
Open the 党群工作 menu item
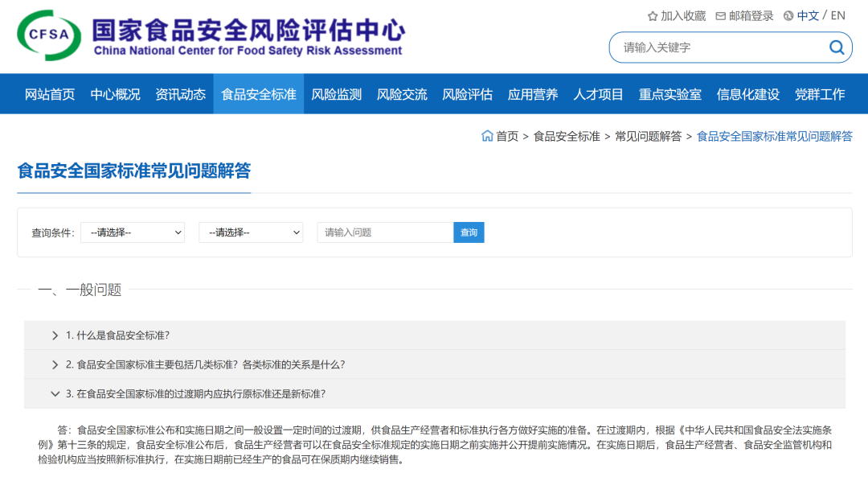(820, 93)
